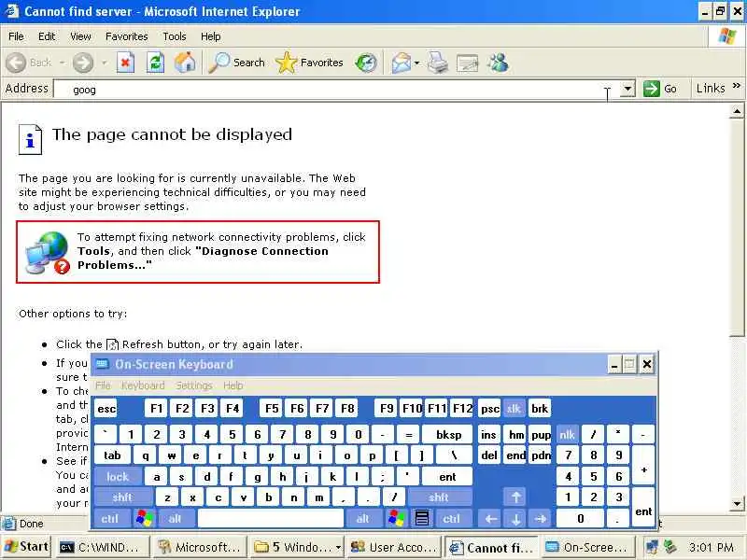
Task: Toggle the right shft key
Action: click(x=438, y=497)
